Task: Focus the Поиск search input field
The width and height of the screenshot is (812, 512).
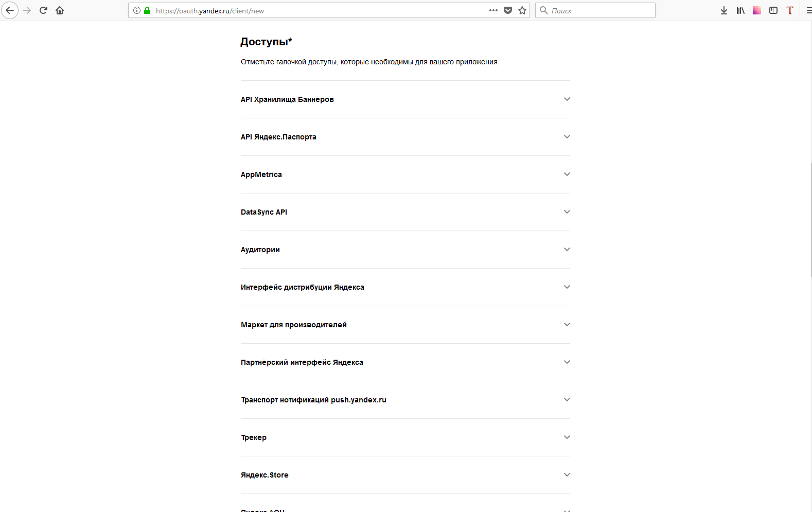Action: 595,10
